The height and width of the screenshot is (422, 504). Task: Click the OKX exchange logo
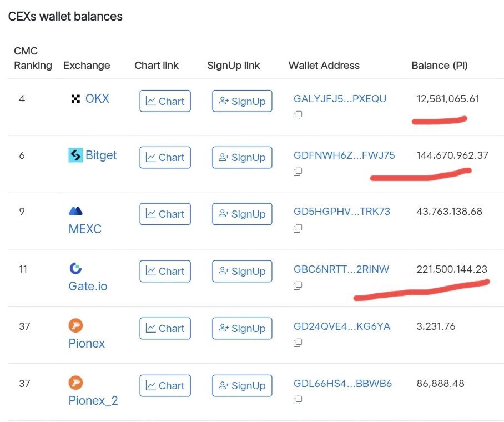click(75, 99)
